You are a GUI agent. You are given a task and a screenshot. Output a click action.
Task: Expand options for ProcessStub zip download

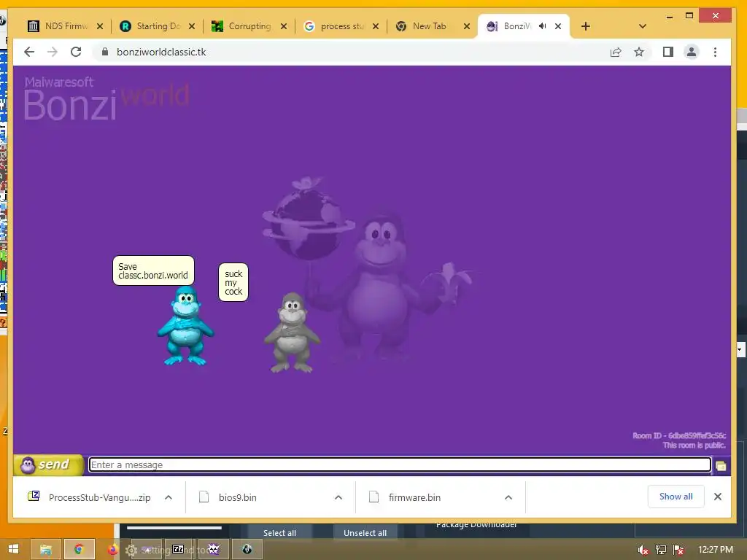169,497
